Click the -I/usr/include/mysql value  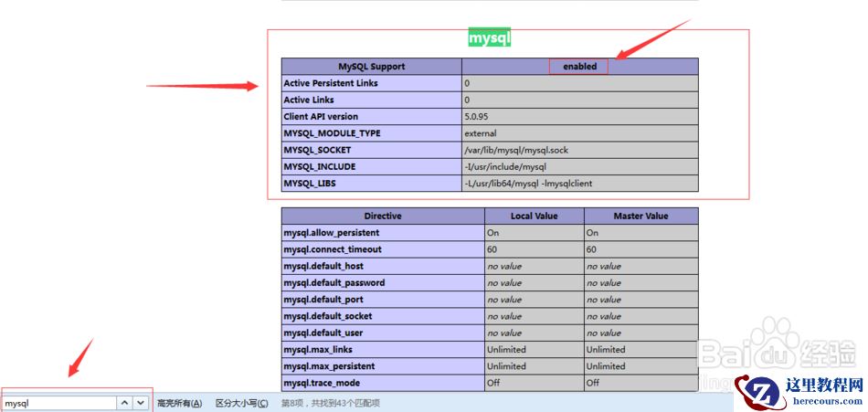(x=506, y=166)
